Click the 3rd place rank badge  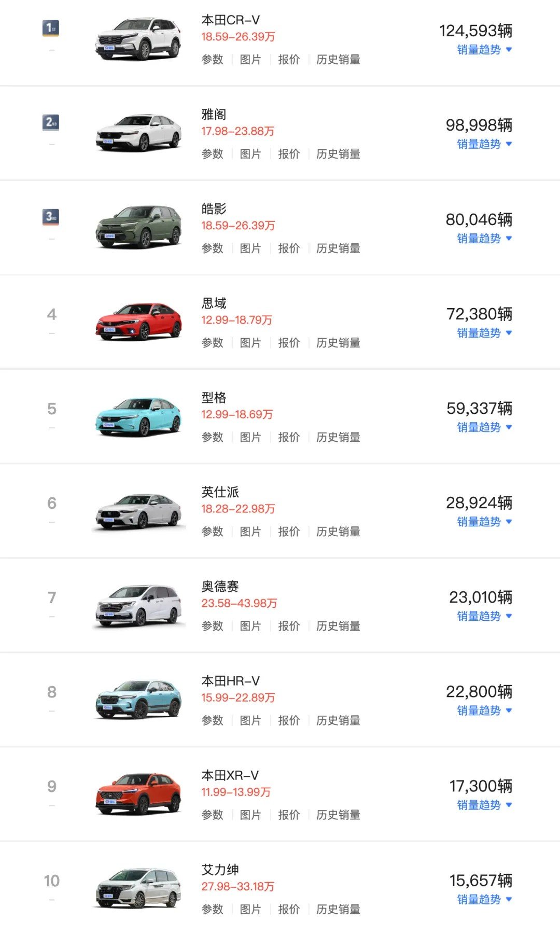[51, 217]
